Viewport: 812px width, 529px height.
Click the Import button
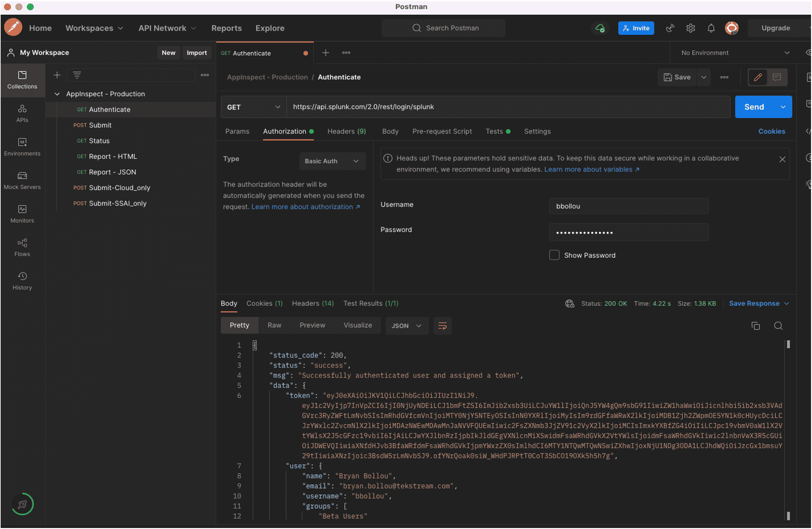pos(197,53)
